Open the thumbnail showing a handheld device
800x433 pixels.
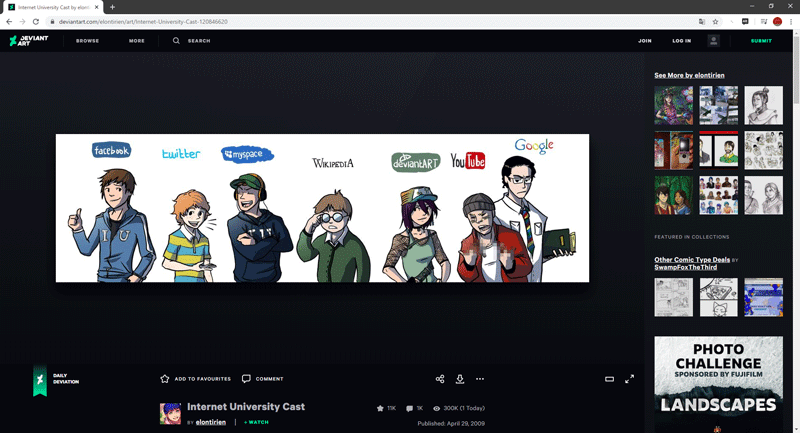(x=673, y=150)
